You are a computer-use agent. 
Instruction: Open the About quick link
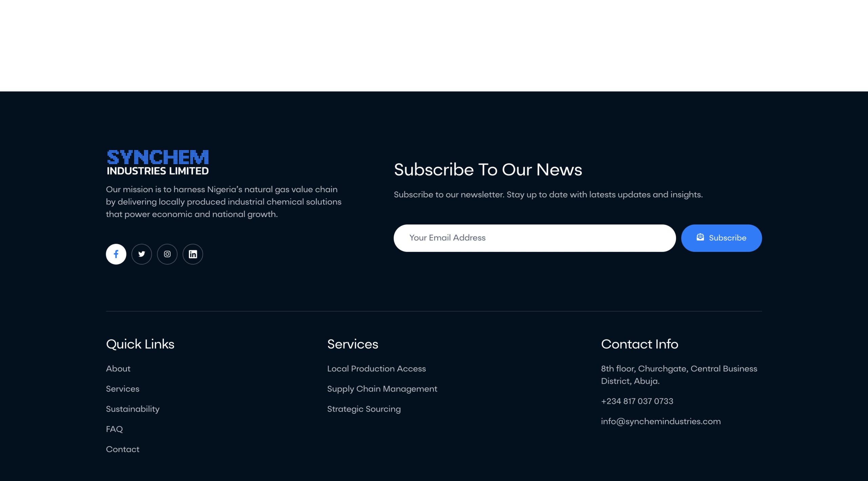coord(118,368)
